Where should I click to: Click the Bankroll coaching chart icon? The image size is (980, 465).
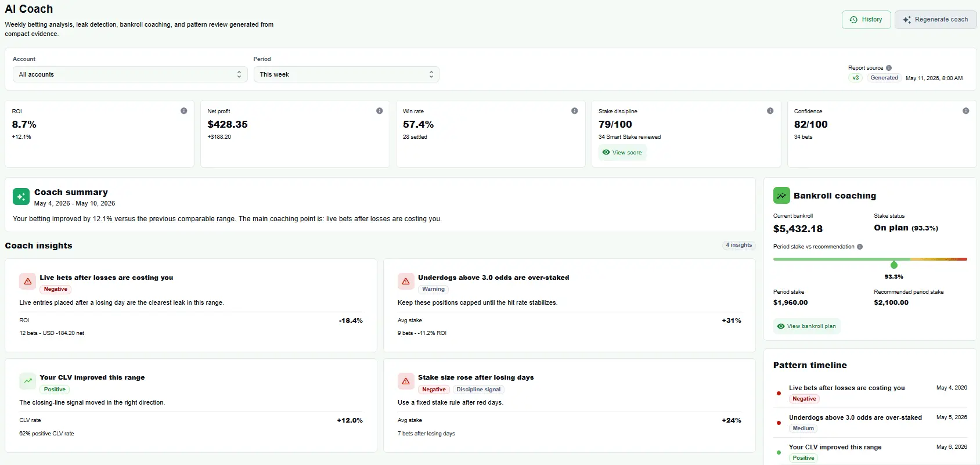pos(781,196)
